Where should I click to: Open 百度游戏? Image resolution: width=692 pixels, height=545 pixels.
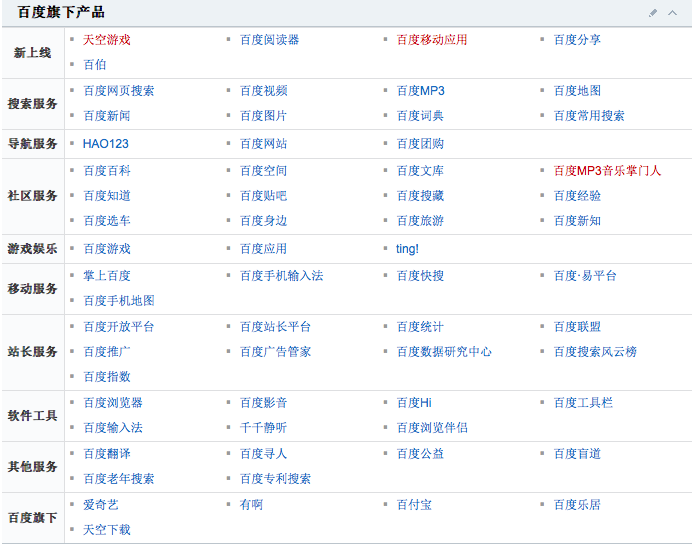[x=107, y=249]
